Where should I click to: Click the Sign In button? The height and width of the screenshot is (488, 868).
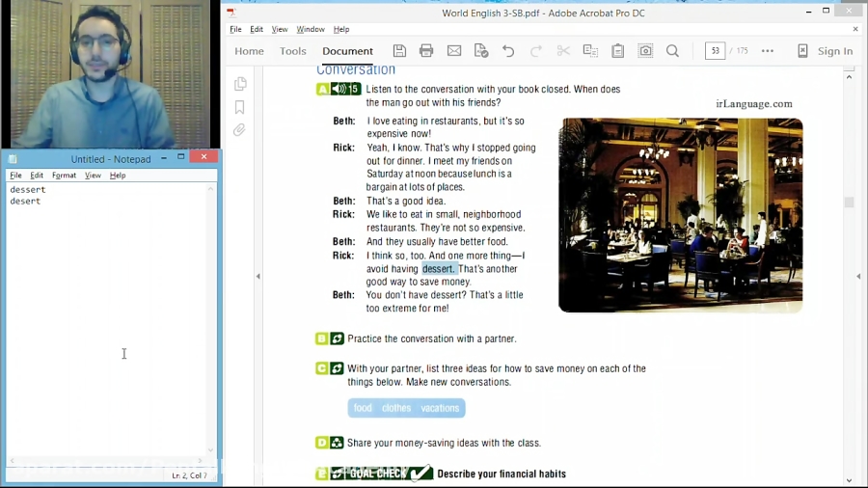click(826, 51)
